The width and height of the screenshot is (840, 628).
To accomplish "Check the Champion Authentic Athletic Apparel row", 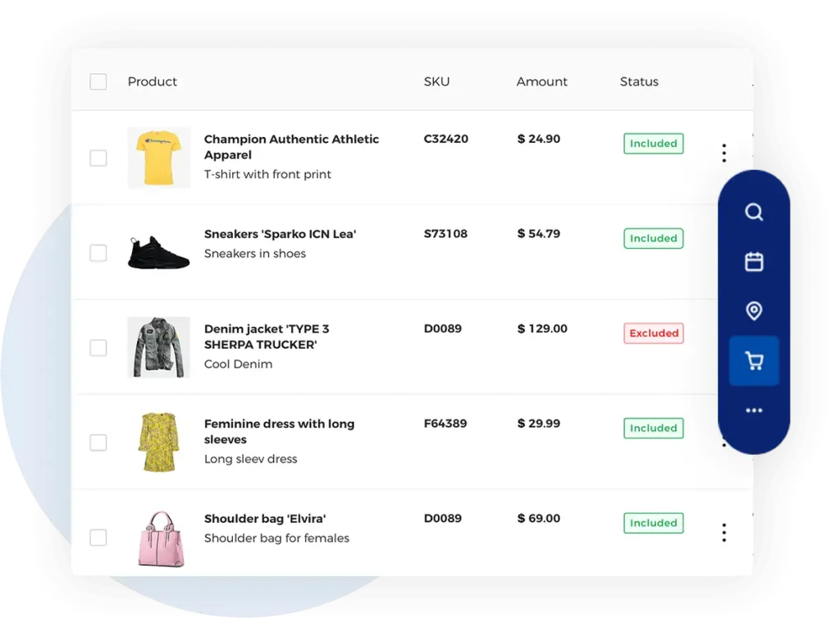I will coord(98,158).
